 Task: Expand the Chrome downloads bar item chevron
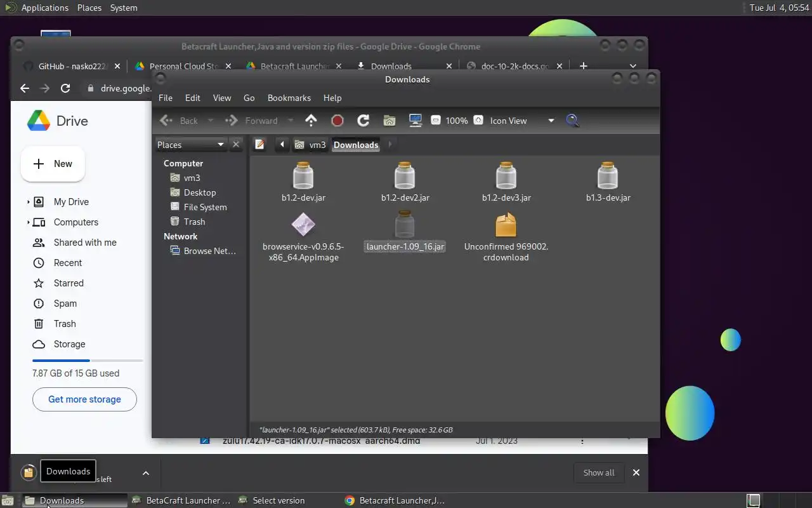coord(145,473)
